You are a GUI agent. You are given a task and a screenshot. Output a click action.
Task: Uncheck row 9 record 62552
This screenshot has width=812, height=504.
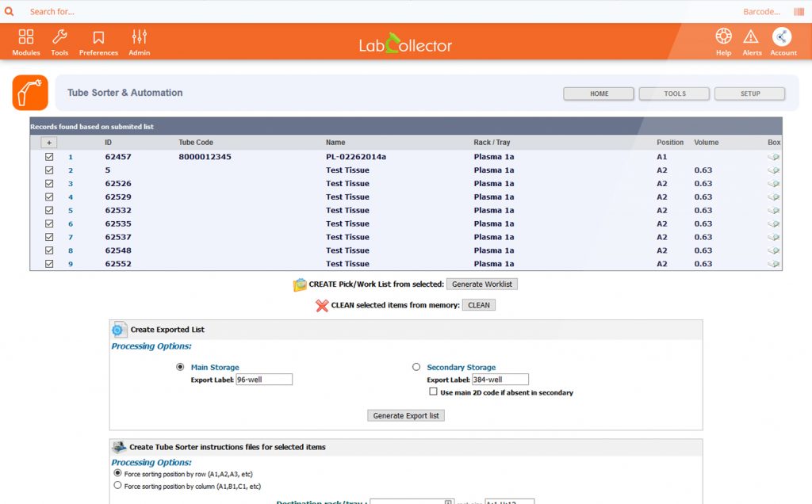point(49,264)
